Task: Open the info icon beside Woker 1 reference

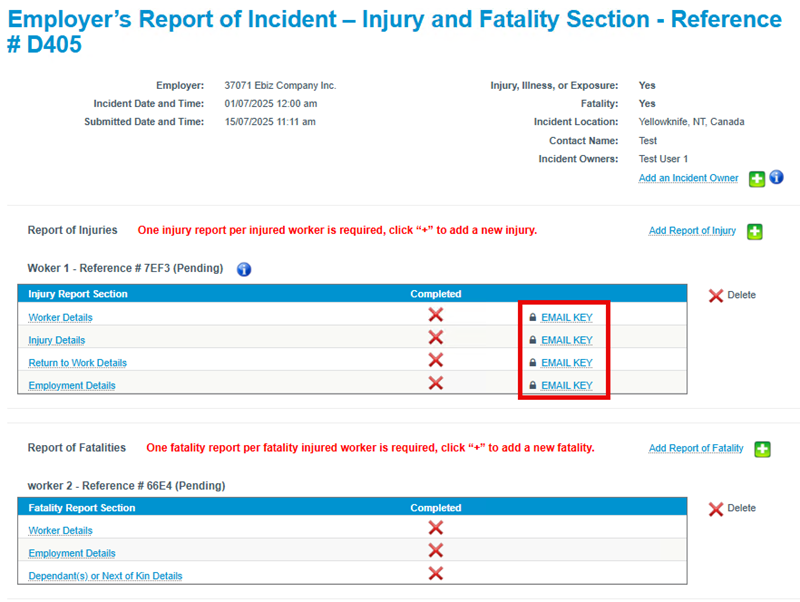Action: pyautogui.click(x=244, y=269)
